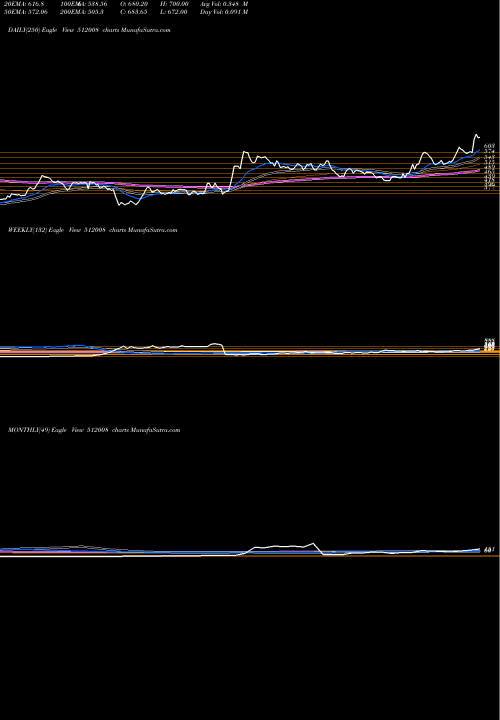Click the 100EMA value readout
This screenshot has width=500, height=720.
[83, 4]
